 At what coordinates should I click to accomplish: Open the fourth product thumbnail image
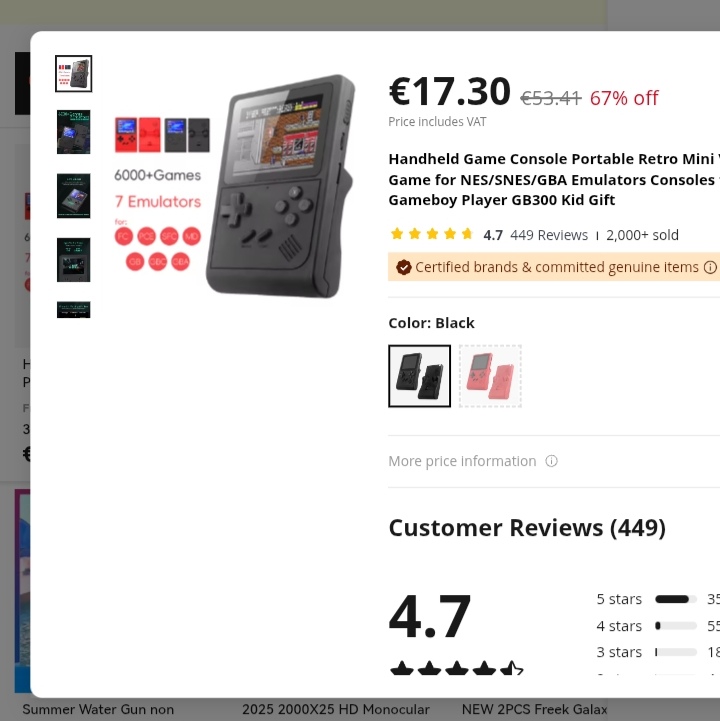click(74, 260)
